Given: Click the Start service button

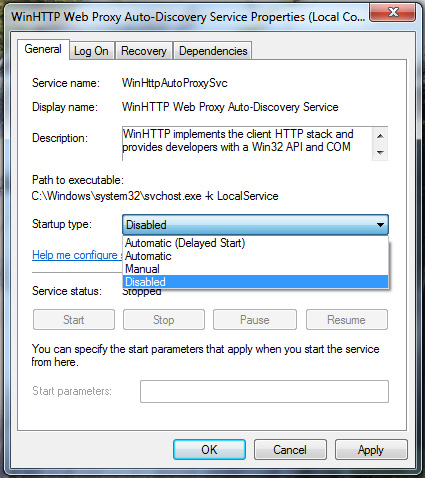Looking at the screenshot, I should coord(74,320).
